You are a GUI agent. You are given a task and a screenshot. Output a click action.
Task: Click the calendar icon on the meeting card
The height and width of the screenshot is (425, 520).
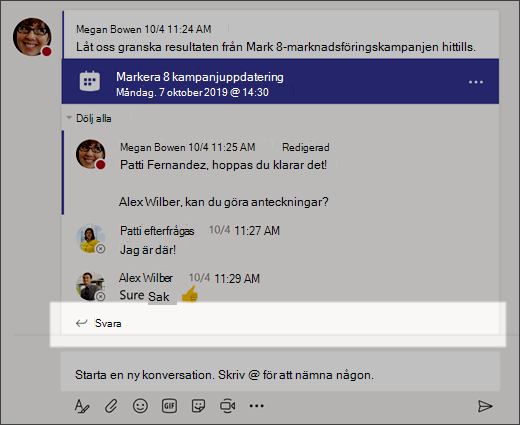click(x=90, y=81)
